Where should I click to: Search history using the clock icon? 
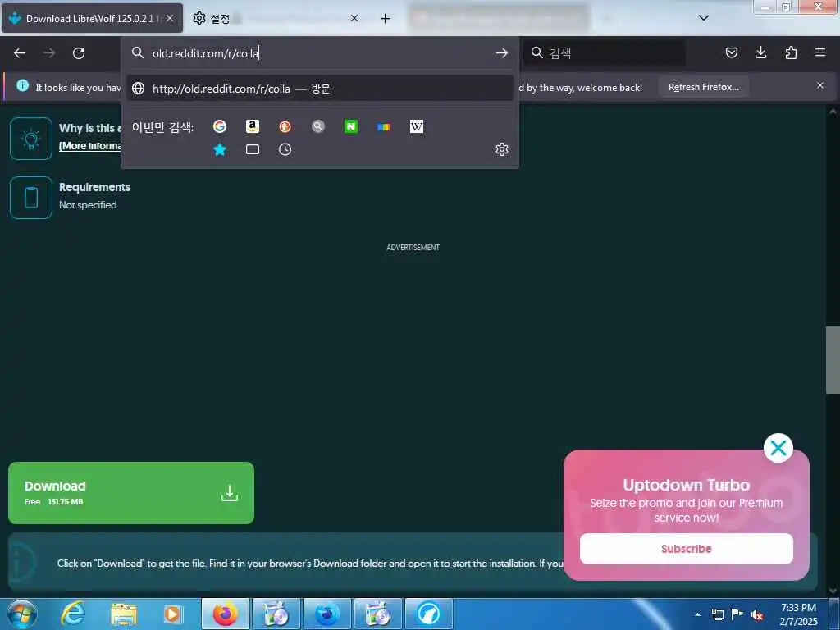(x=285, y=149)
